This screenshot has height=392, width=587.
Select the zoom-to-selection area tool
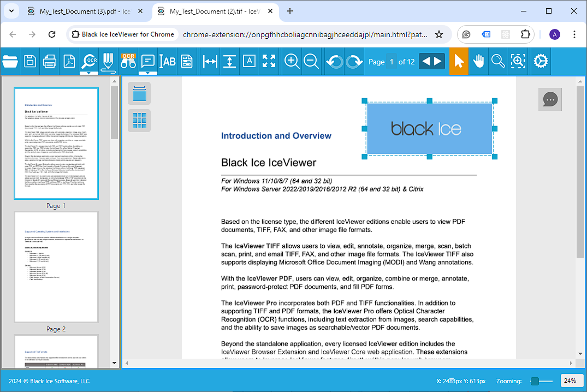518,61
